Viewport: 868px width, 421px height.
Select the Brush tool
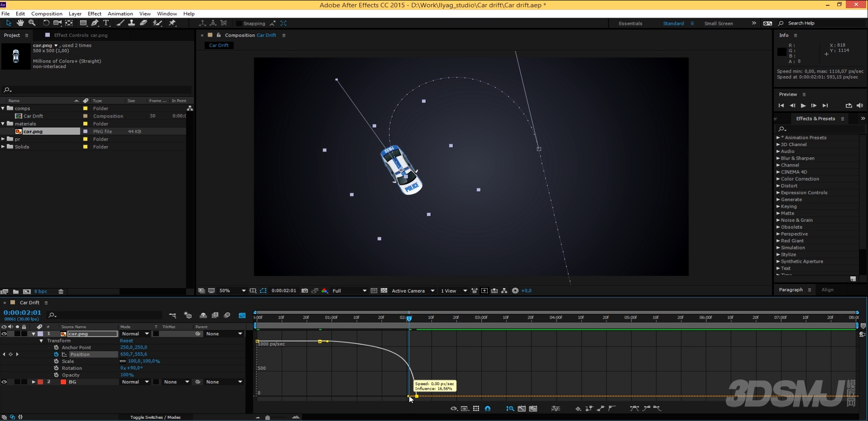coord(121,23)
